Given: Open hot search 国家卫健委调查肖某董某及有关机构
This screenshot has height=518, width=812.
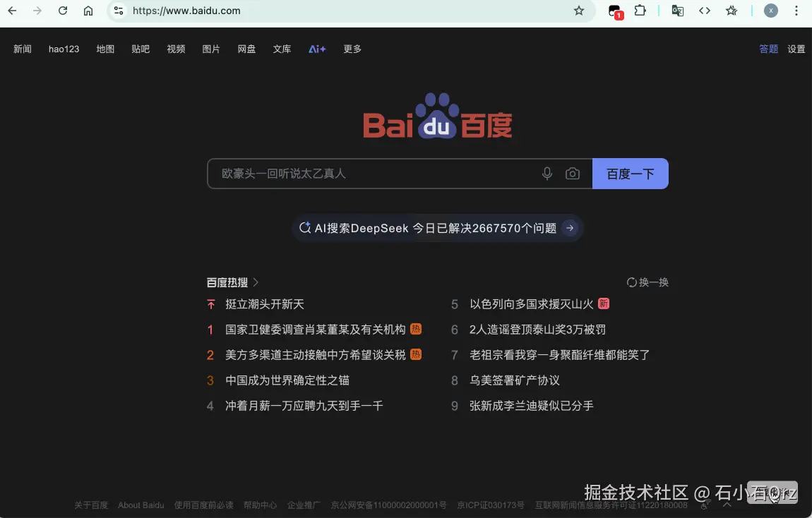Looking at the screenshot, I should click(x=316, y=329).
